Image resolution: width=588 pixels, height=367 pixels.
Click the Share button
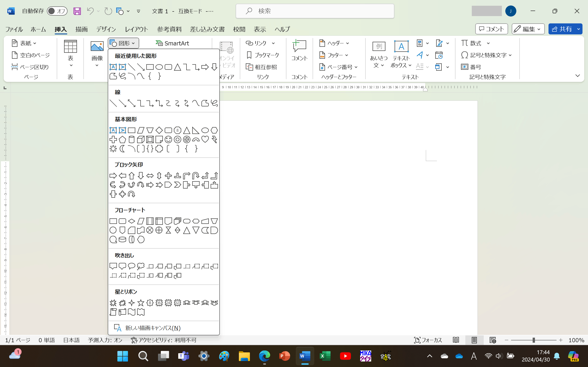point(562,29)
